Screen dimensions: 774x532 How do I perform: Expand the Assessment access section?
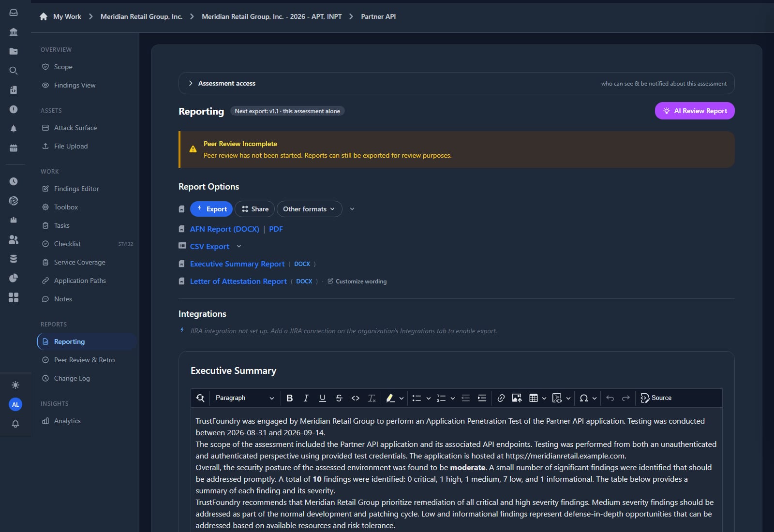tap(457, 83)
